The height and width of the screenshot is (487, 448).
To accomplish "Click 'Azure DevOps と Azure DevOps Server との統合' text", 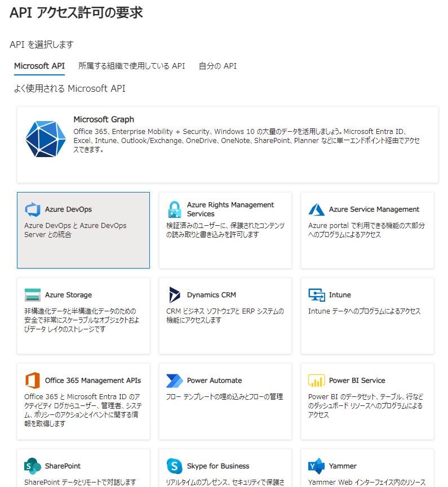I will (x=76, y=230).
